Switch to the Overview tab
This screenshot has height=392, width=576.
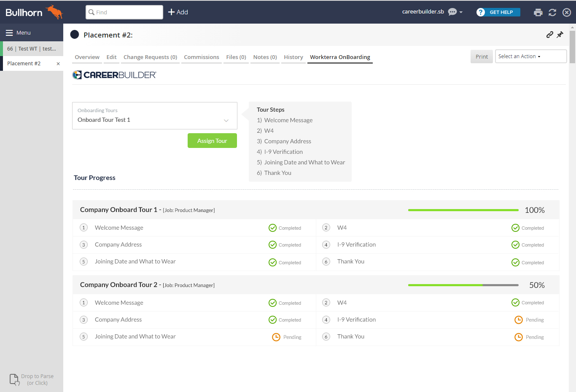point(87,57)
